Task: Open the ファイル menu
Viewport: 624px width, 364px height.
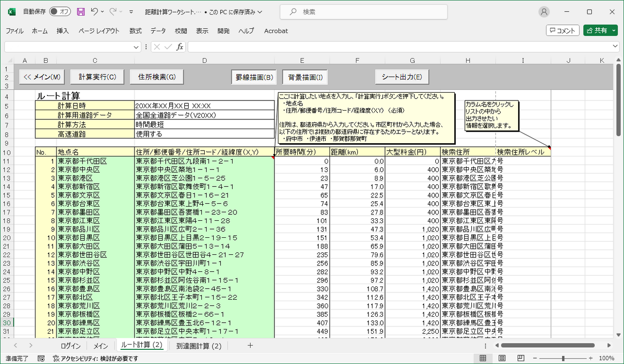Action: (14, 31)
